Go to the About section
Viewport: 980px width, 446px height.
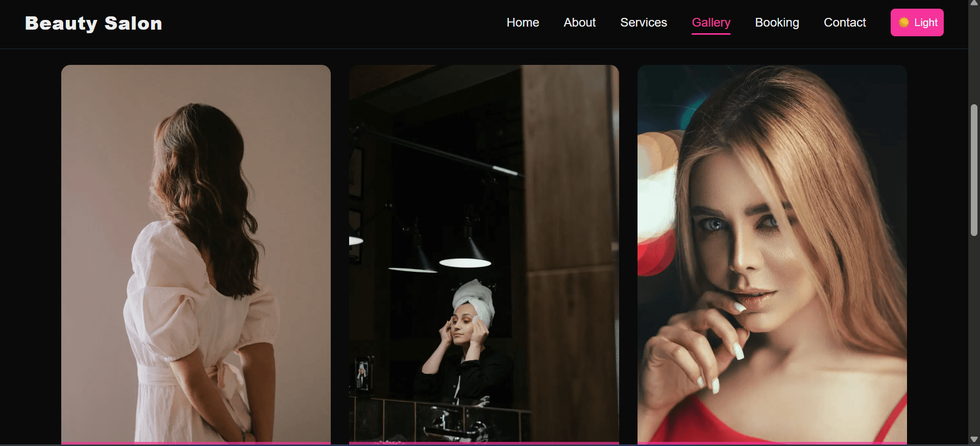pos(579,22)
